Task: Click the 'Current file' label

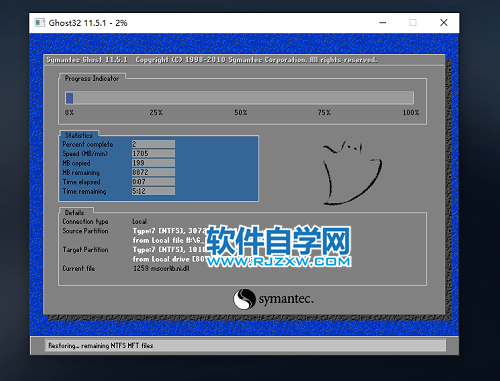Action: point(79,268)
